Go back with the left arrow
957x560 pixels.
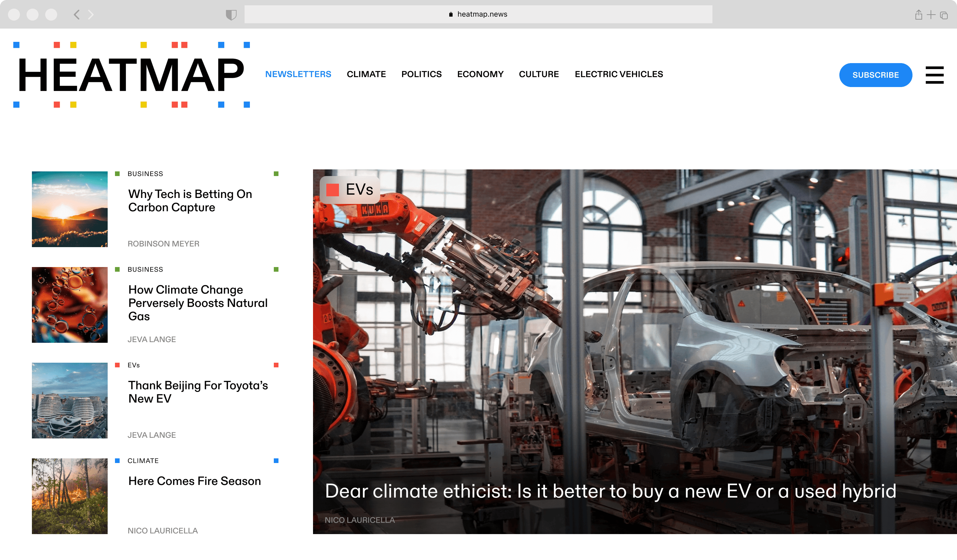(x=77, y=15)
